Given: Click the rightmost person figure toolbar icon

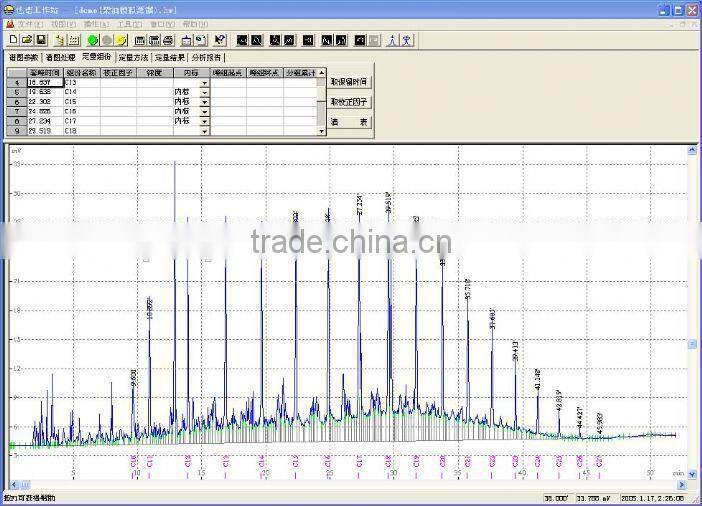Looking at the screenshot, I should pos(407,40).
